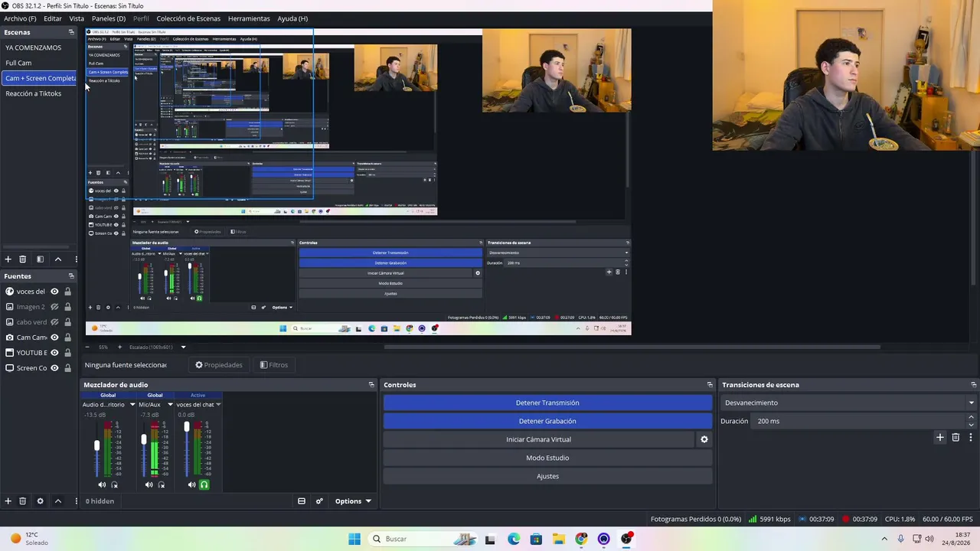Screen dimensions: 980x551
Task: Open the Desvanecimiento transition dropdown
Action: tap(848, 403)
